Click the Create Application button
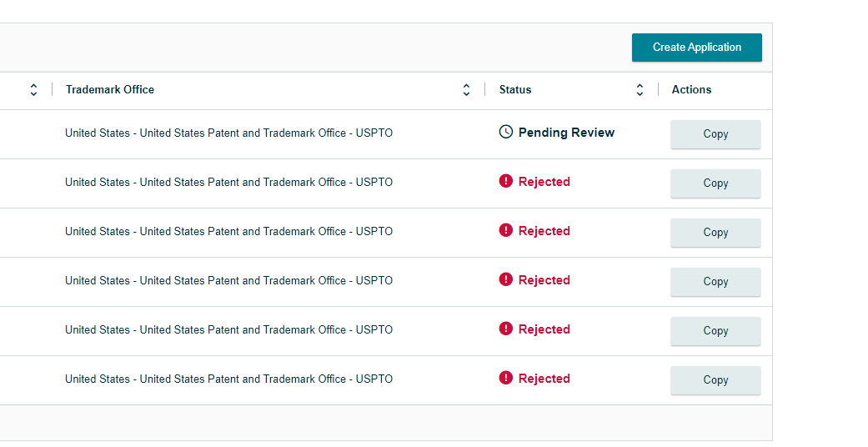The height and width of the screenshot is (447, 868). click(x=696, y=47)
